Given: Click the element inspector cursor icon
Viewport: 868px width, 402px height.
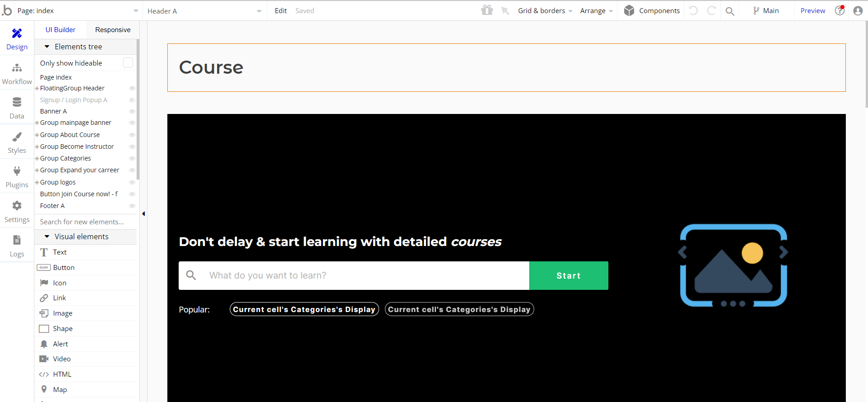Looking at the screenshot, I should 505,10.
